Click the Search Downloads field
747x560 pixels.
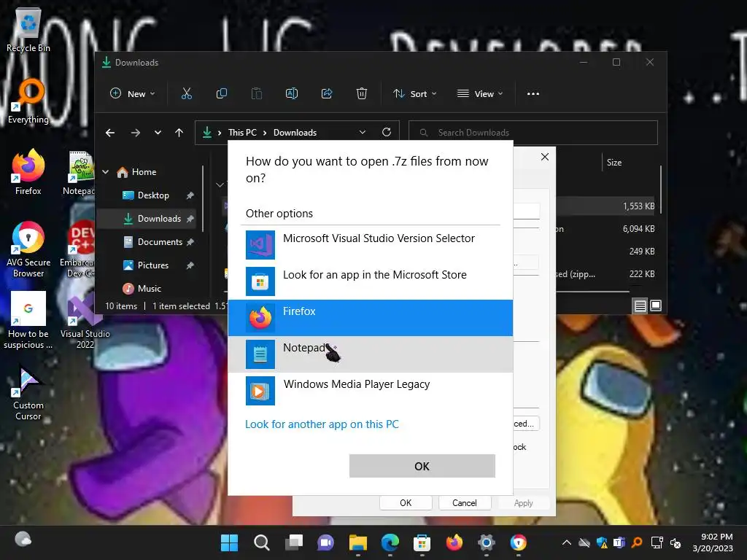coord(533,133)
